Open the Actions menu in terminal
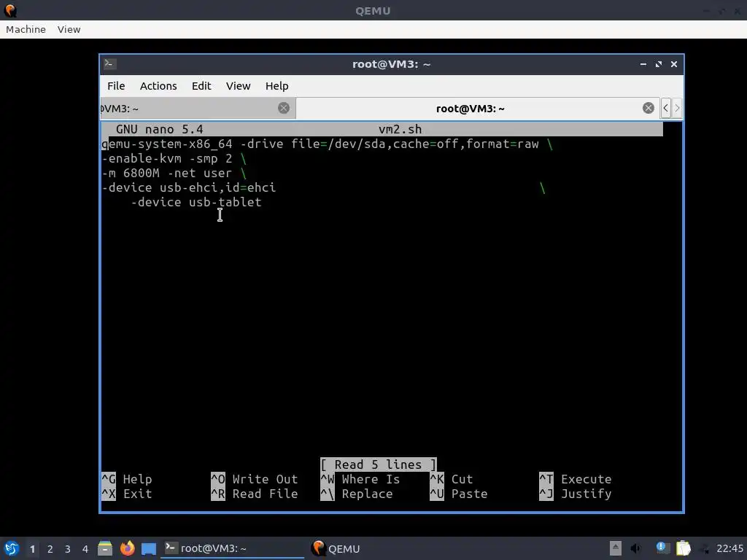 [158, 86]
